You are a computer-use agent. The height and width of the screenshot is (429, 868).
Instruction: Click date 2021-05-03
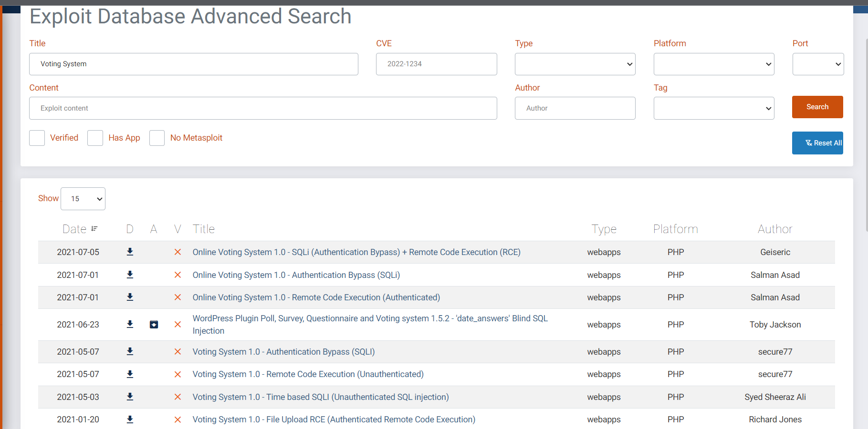78,397
